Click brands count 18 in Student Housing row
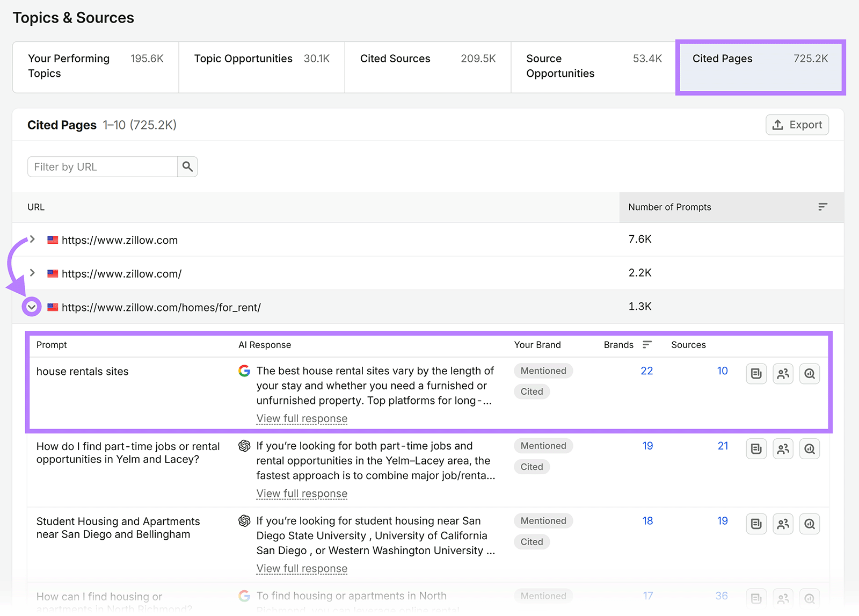The width and height of the screenshot is (859, 616). pyautogui.click(x=648, y=520)
